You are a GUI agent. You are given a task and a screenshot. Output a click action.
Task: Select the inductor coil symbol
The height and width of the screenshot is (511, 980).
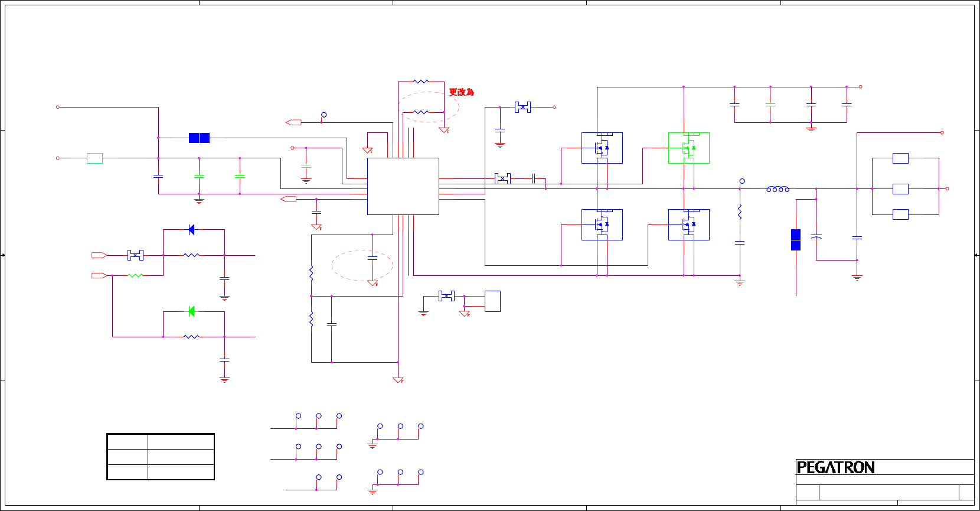778,189
